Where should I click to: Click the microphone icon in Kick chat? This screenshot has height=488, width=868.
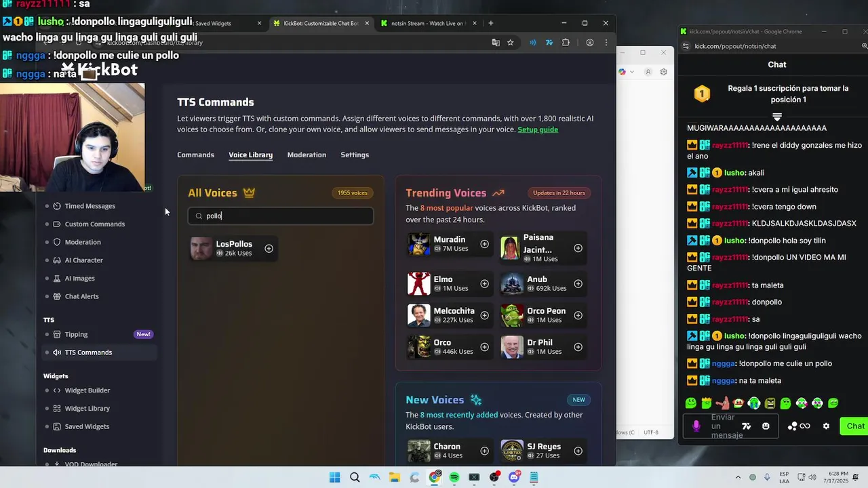(696, 426)
